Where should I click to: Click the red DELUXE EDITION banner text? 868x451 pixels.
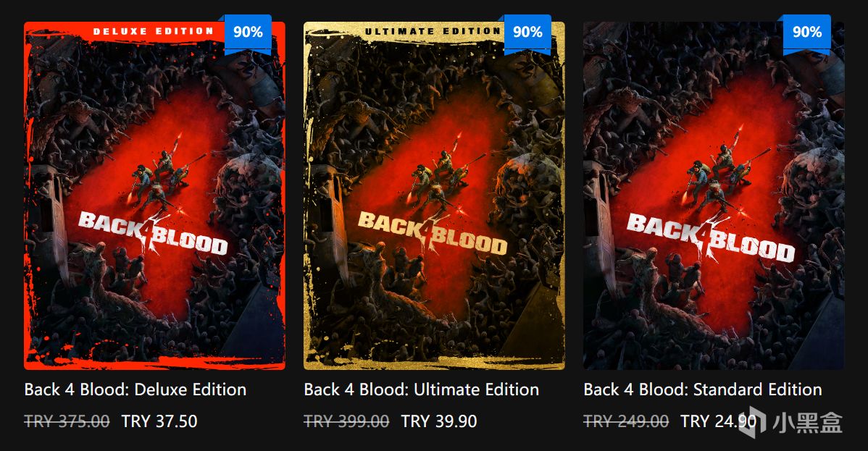(153, 31)
